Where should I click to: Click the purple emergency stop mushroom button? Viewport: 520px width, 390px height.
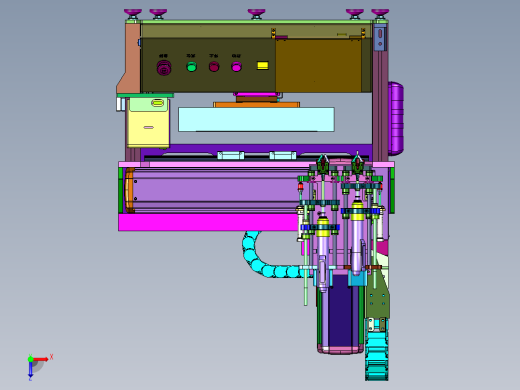click(164, 68)
